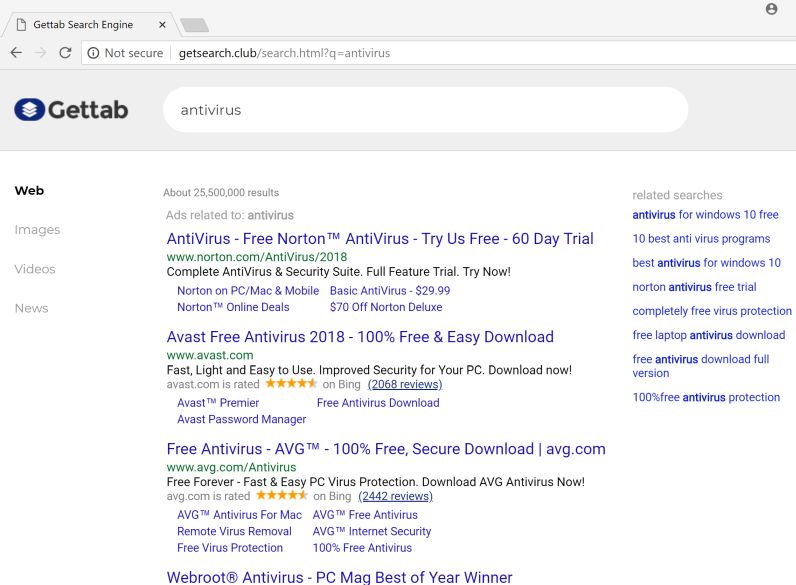Switch to the Videos results tab
Viewport: 796px width, 585px height.
click(35, 269)
